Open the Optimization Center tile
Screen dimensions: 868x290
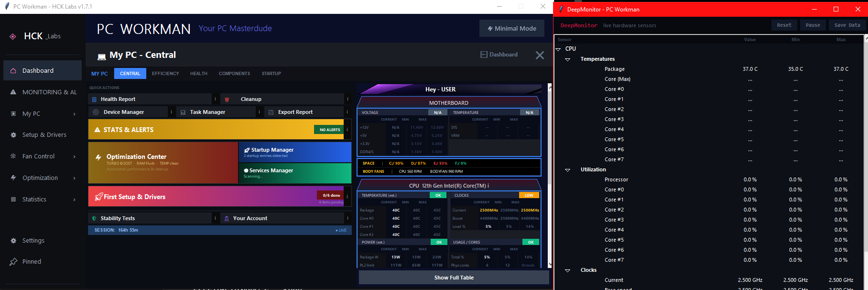(x=163, y=163)
